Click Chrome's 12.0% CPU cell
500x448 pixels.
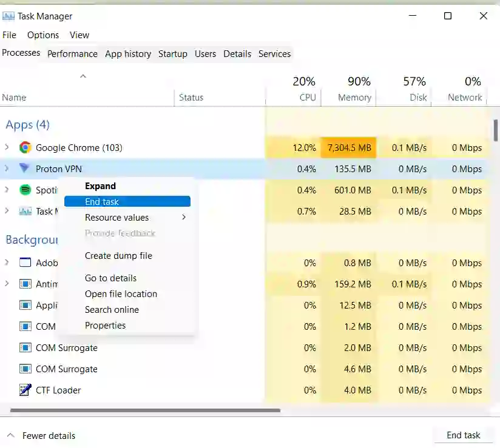click(293, 147)
